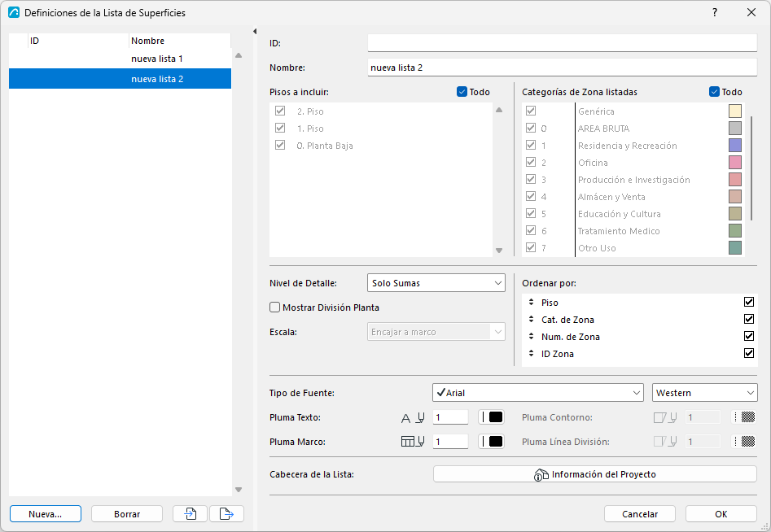Open Información del Proyecto header button
771x532 pixels.
click(595, 474)
